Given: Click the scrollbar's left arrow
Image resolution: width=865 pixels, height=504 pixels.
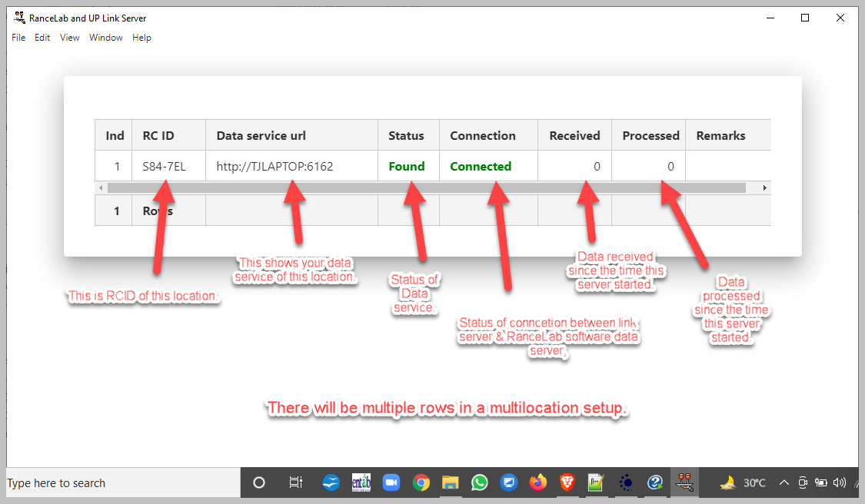Looking at the screenshot, I should click(x=101, y=188).
